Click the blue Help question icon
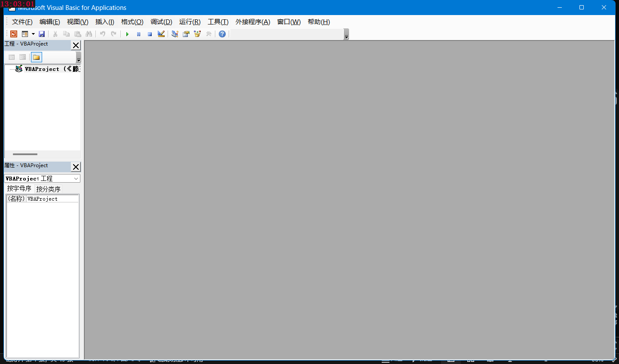This screenshot has height=364, width=619. click(x=222, y=34)
